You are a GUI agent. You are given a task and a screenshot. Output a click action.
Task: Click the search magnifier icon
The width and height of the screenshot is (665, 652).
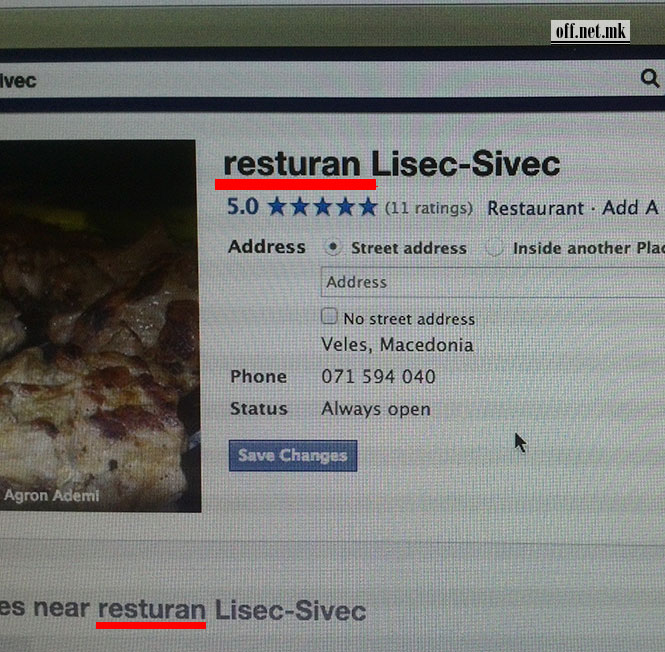pos(650,78)
